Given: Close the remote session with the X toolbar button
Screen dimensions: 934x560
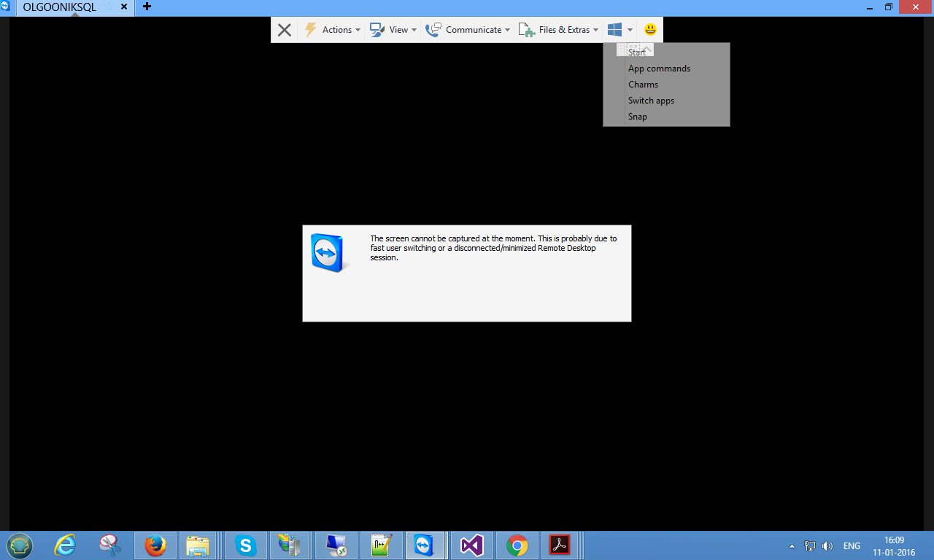Looking at the screenshot, I should click(x=285, y=30).
